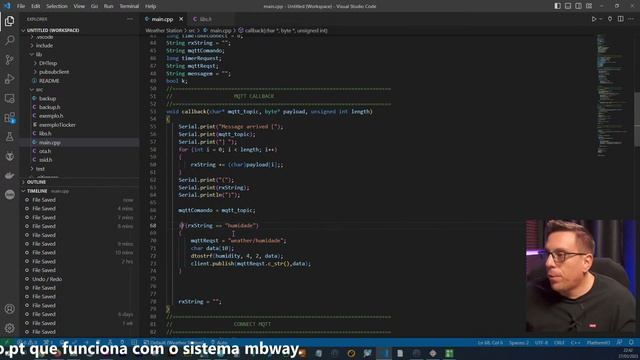Open the Extensions view with badge

click(x=9, y=118)
